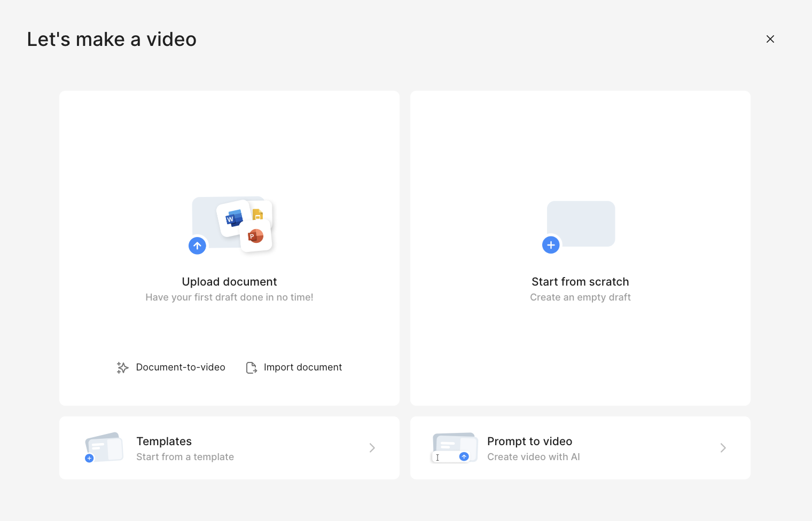The width and height of the screenshot is (812, 521).
Task: Select the Upload document title
Action: coord(229,282)
